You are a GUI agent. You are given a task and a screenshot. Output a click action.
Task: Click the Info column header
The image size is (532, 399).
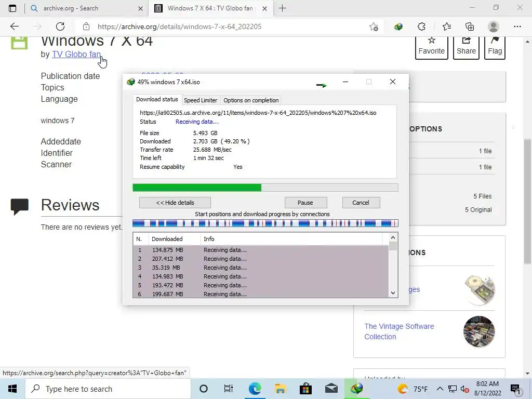pyautogui.click(x=291, y=239)
